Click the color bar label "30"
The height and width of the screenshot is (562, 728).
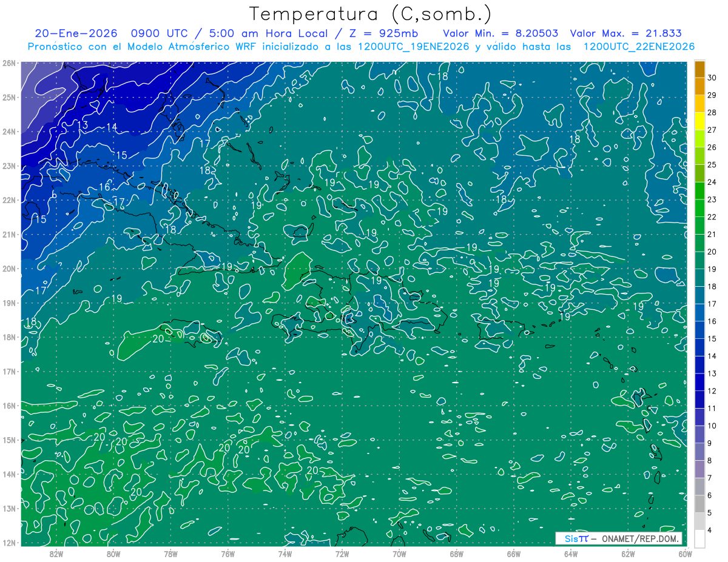tap(712, 78)
